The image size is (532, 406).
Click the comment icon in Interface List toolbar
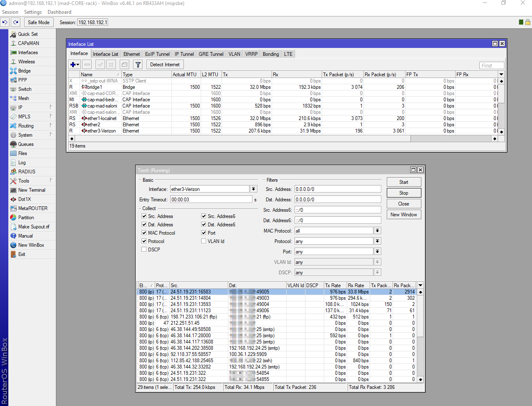[x=124, y=65]
